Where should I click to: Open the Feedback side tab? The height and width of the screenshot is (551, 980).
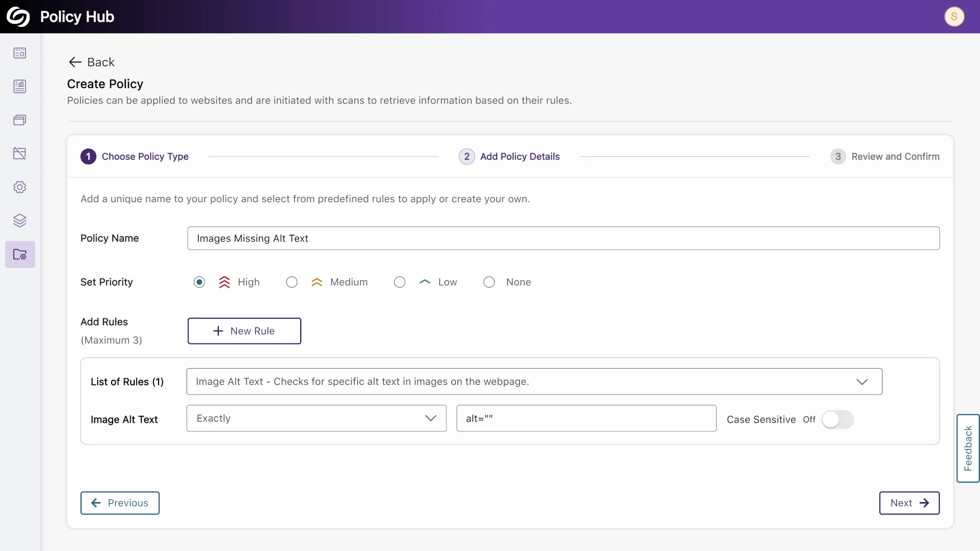tap(968, 448)
